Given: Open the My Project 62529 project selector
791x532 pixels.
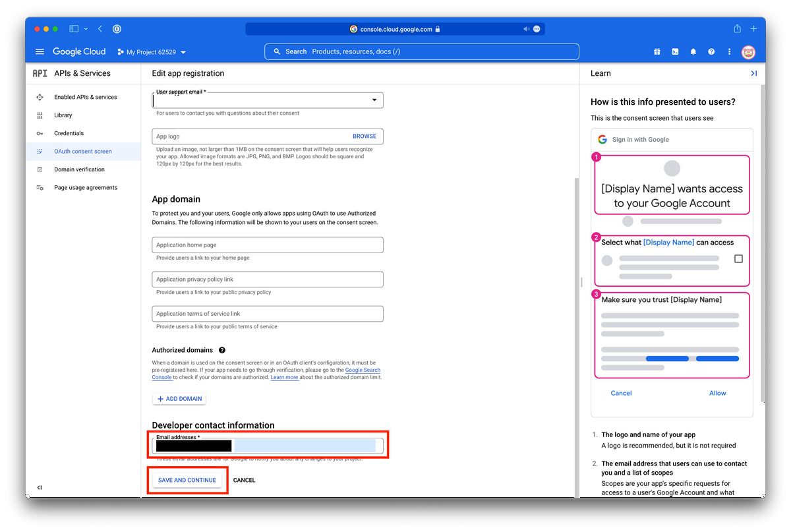Looking at the screenshot, I should 152,52.
